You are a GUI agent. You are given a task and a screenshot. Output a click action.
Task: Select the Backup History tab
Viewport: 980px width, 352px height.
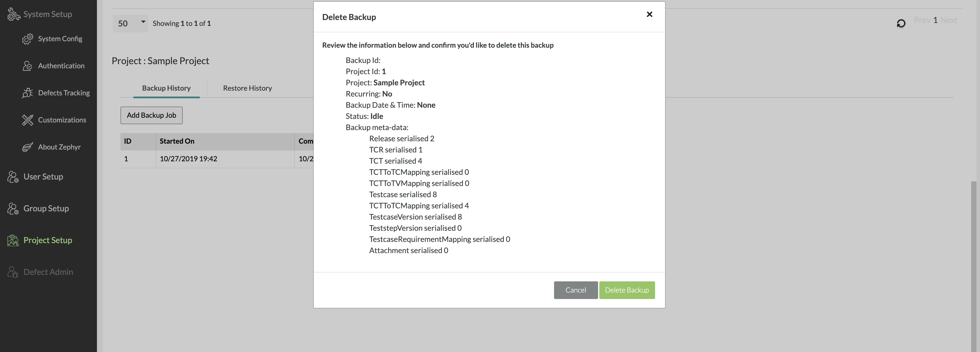pos(166,88)
